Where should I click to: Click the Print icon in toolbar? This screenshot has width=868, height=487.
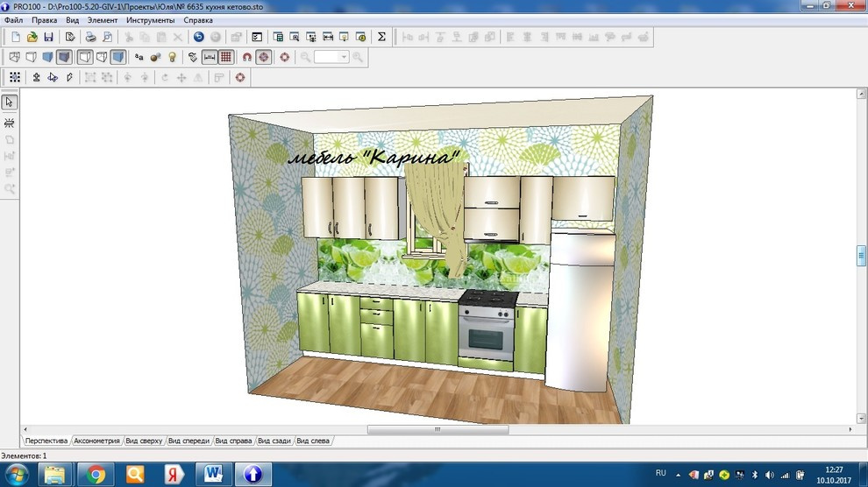[89, 37]
